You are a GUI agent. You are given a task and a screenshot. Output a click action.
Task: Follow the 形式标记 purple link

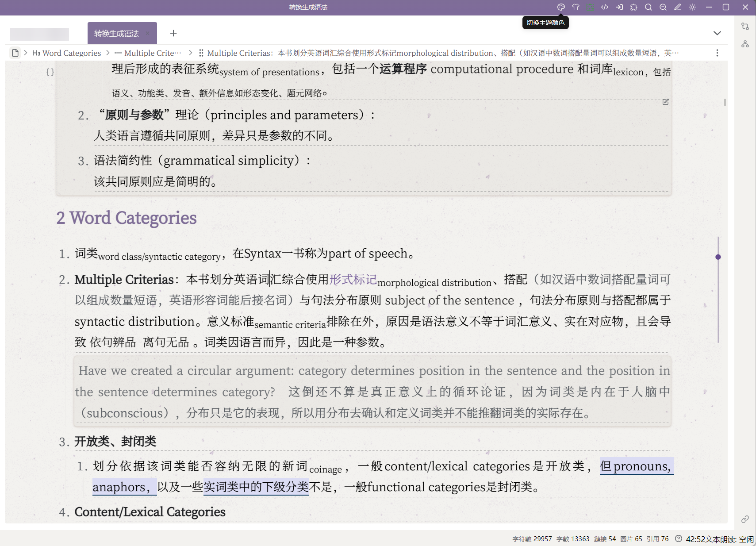353,279
